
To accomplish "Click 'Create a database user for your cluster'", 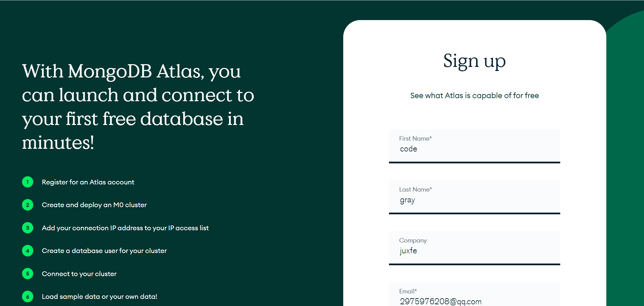I will click(104, 251).
